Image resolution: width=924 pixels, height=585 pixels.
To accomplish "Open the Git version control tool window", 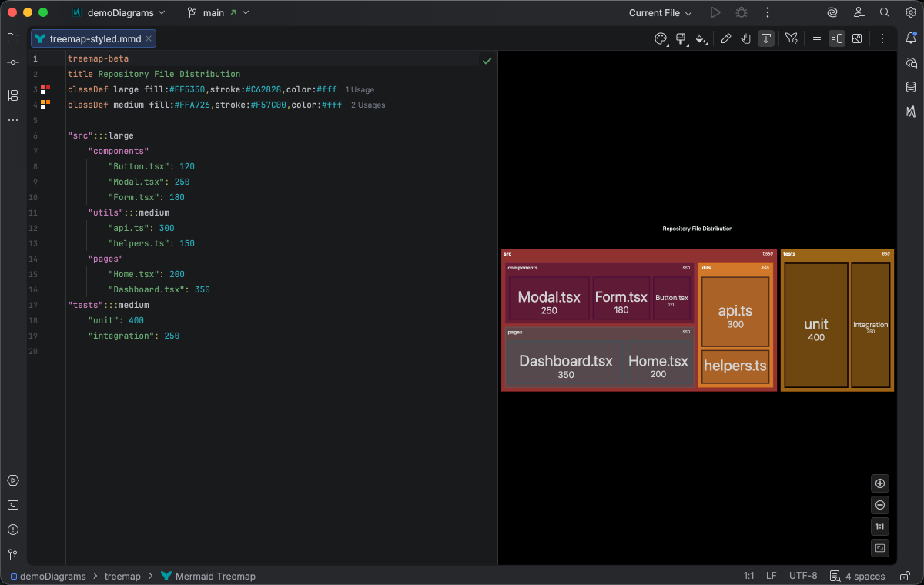I will (13, 554).
